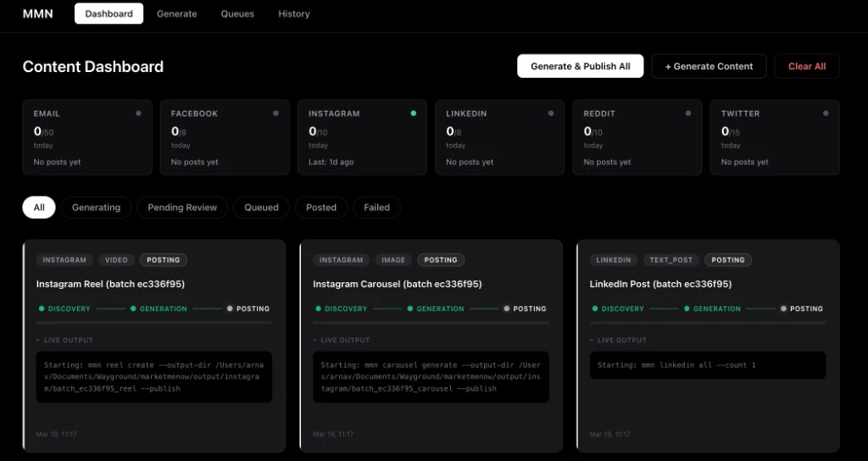868x461 pixels.
Task: Click + Generate Content button
Action: [x=709, y=66]
